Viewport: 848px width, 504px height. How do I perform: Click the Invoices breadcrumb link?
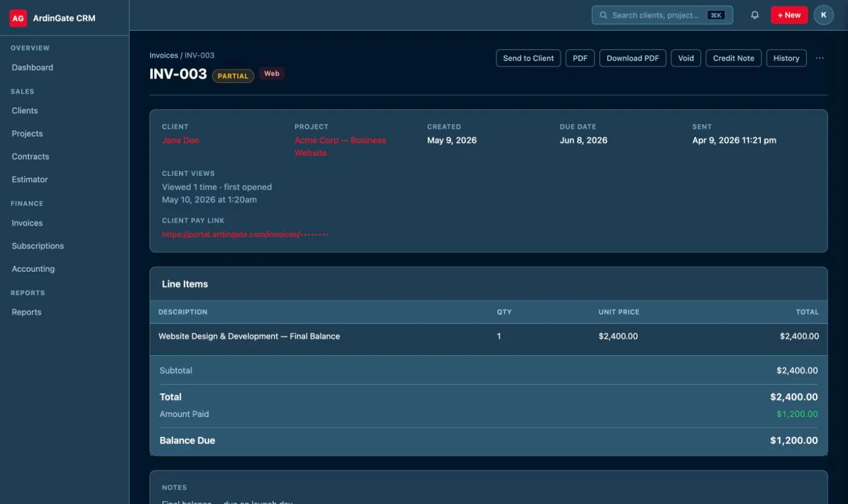click(x=163, y=55)
